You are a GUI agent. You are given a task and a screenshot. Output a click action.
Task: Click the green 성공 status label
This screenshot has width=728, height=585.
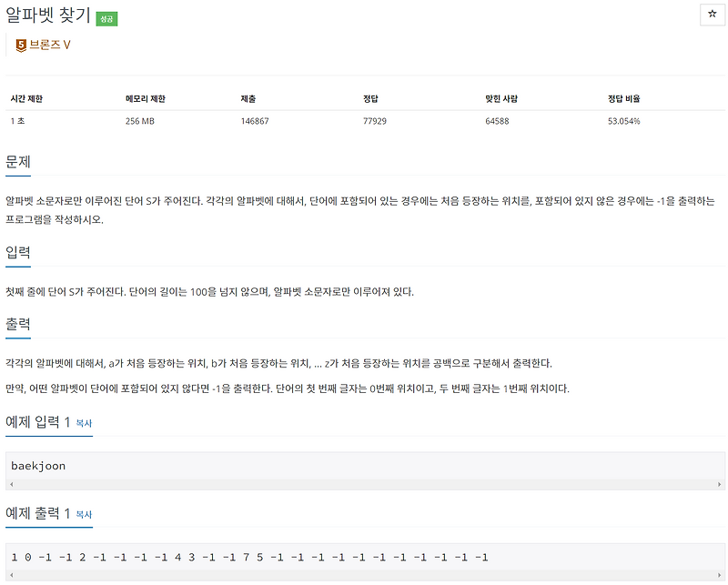point(106,19)
